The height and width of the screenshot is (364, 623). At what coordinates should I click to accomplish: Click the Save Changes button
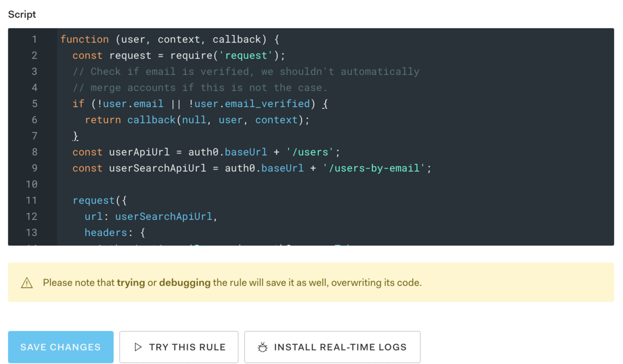pyautogui.click(x=61, y=347)
